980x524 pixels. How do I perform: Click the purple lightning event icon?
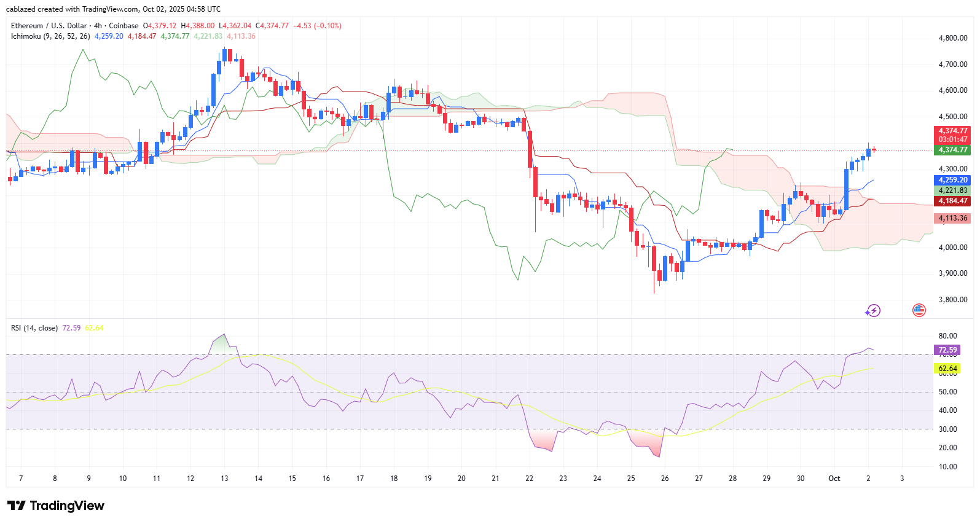pyautogui.click(x=872, y=311)
